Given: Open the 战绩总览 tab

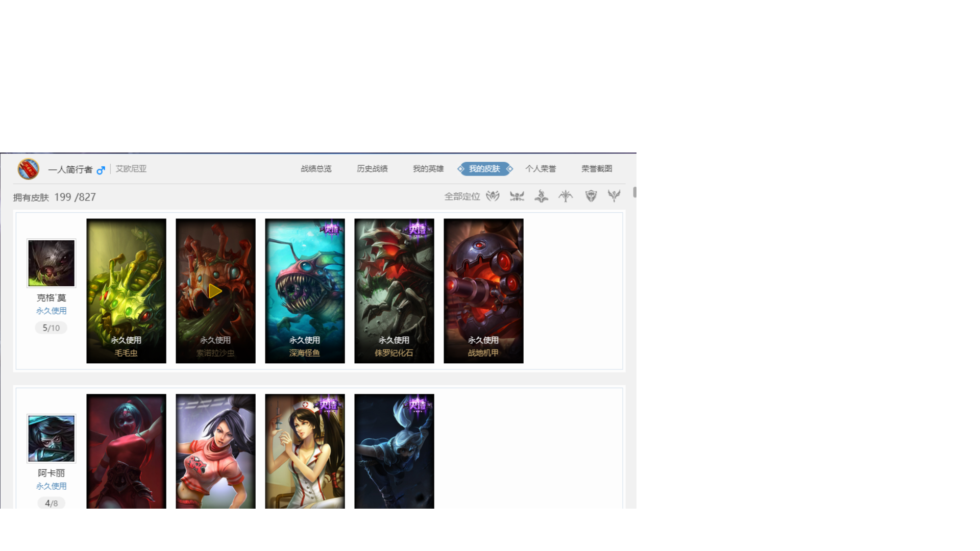Looking at the screenshot, I should pos(316,169).
